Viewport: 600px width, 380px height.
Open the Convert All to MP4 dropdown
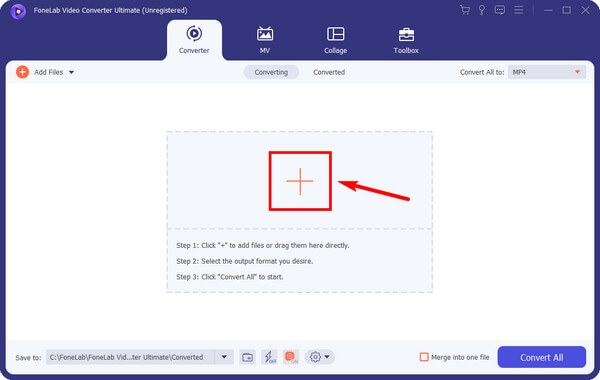click(546, 72)
